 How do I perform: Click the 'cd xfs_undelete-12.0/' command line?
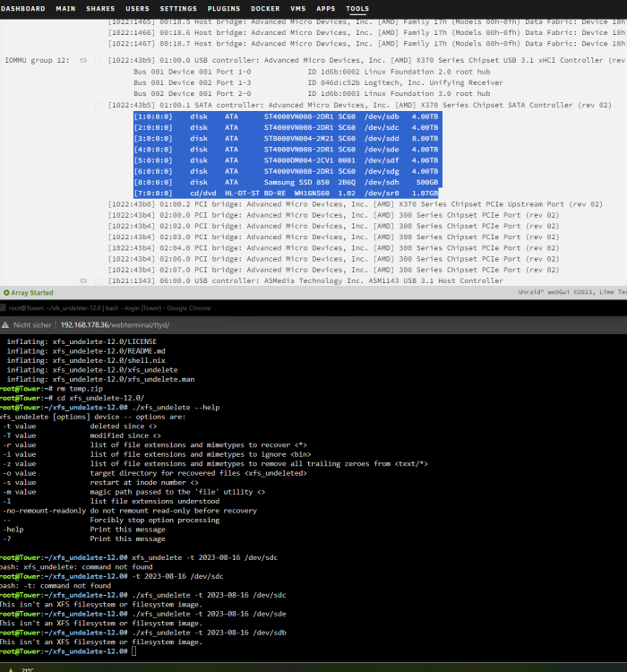tap(72, 398)
